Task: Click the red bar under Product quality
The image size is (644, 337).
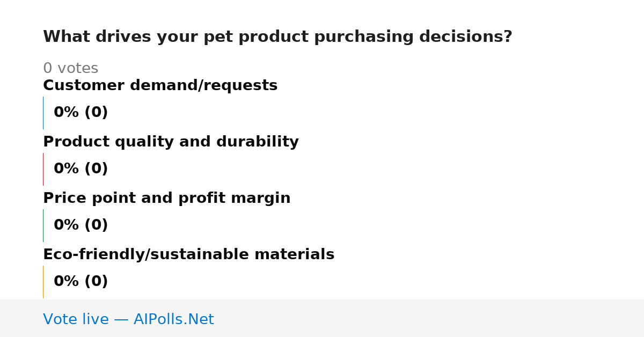Action: [43, 169]
